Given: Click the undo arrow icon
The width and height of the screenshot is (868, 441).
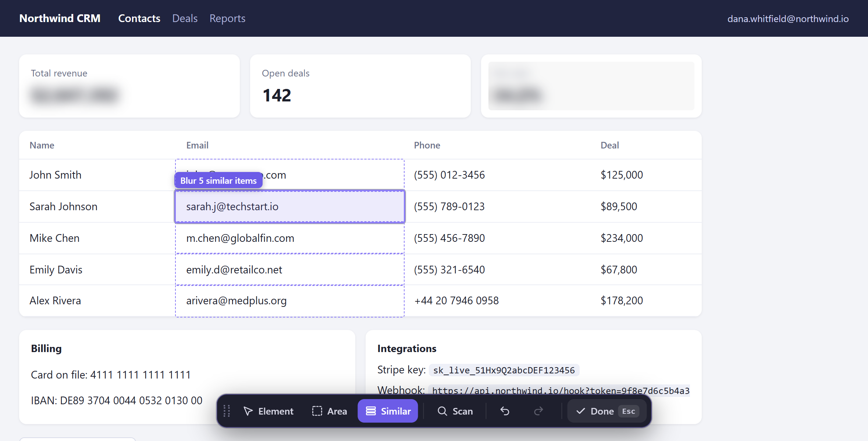Looking at the screenshot, I should [x=505, y=411].
